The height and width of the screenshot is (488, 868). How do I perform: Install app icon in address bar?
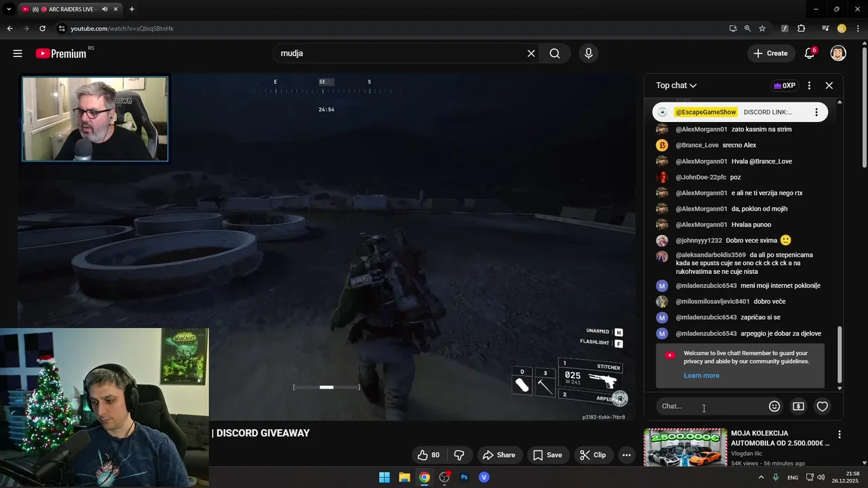pos(733,28)
